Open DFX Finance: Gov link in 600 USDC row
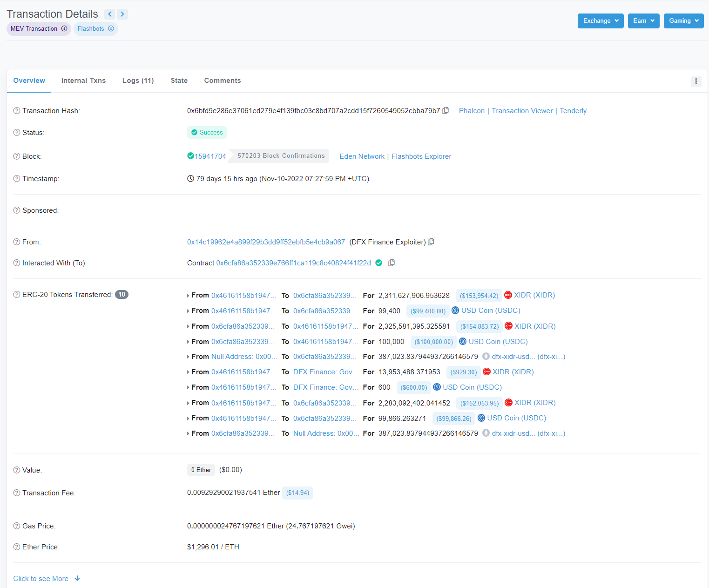Viewport: 709px width, 588px height. tap(326, 387)
